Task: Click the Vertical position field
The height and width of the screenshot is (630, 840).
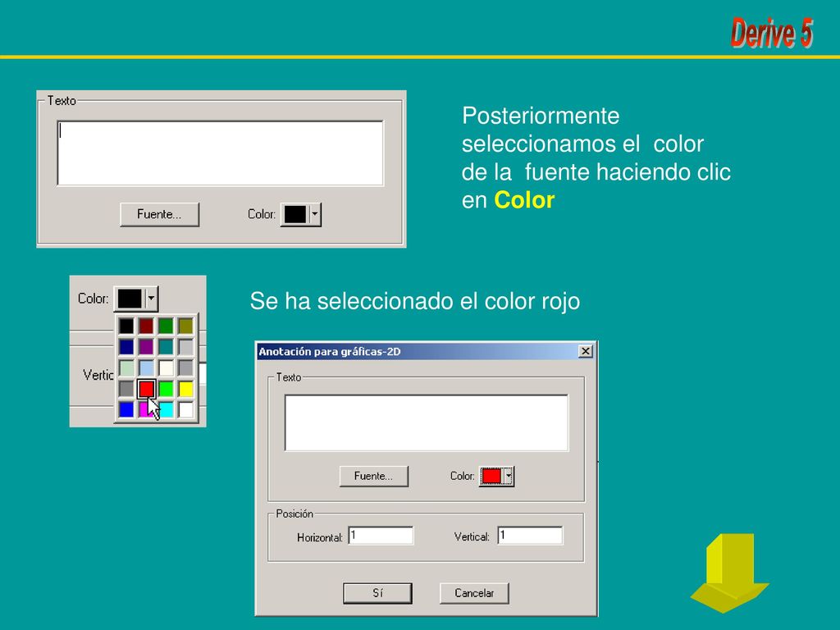Action: tap(531, 535)
